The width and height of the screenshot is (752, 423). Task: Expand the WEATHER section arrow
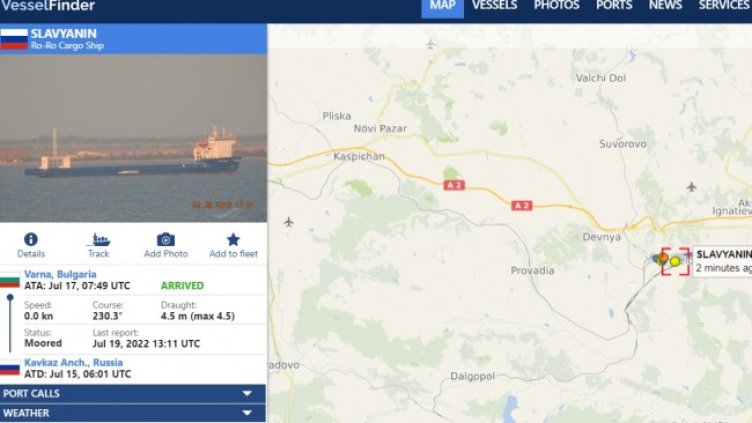pyautogui.click(x=247, y=412)
